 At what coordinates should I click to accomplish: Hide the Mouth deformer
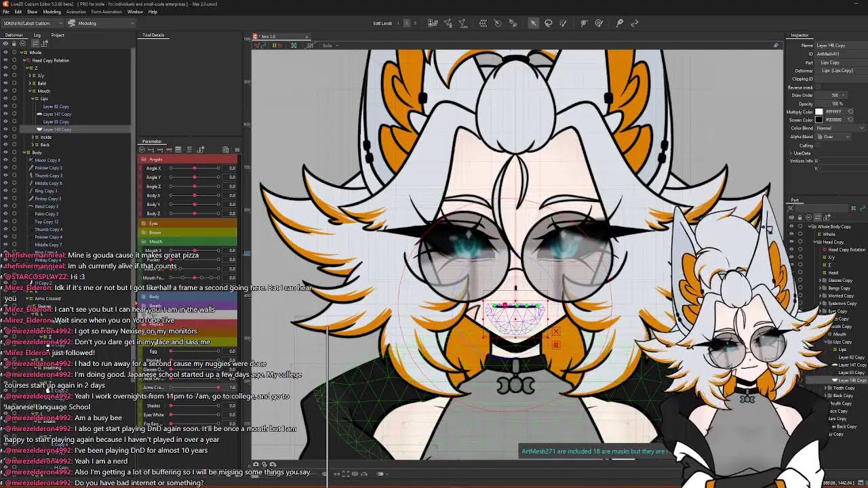[5, 91]
